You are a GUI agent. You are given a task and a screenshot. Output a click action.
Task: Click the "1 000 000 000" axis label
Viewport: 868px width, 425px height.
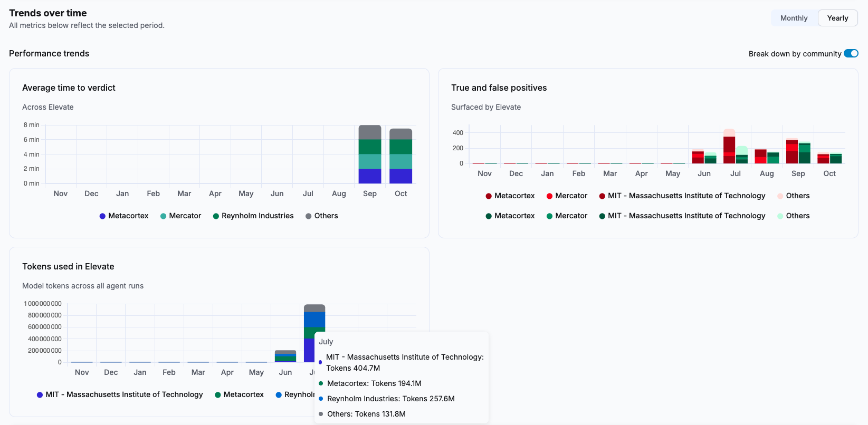pyautogui.click(x=43, y=304)
